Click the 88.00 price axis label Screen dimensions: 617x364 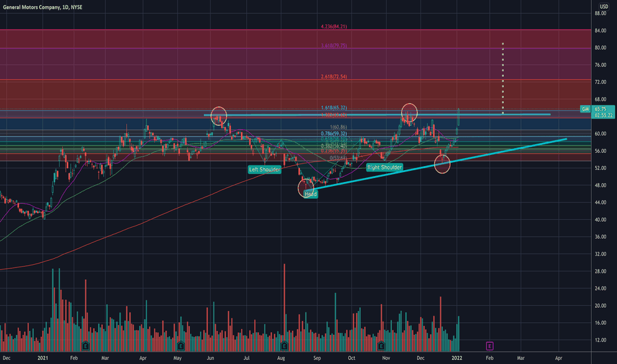pyautogui.click(x=600, y=13)
